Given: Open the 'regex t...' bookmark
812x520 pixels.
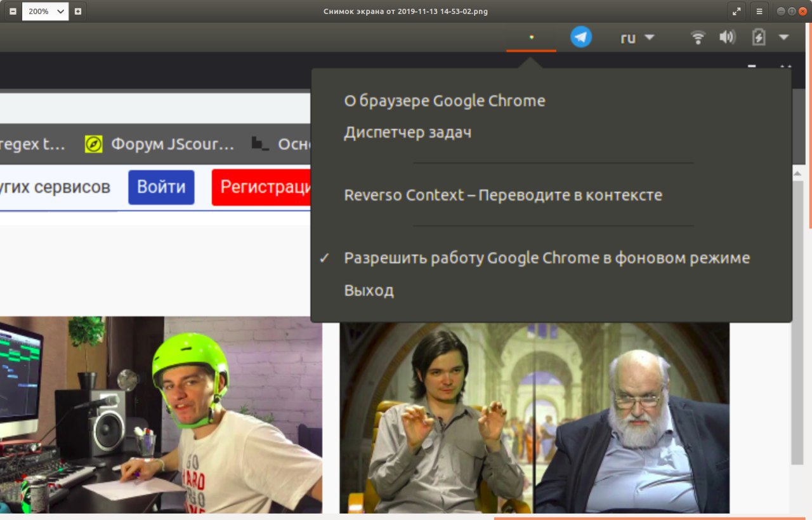Looking at the screenshot, I should tap(32, 144).
